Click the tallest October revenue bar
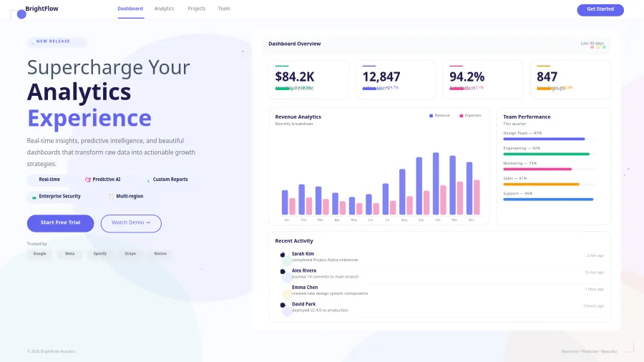Viewport: 644px width, 362px height. tap(436, 183)
